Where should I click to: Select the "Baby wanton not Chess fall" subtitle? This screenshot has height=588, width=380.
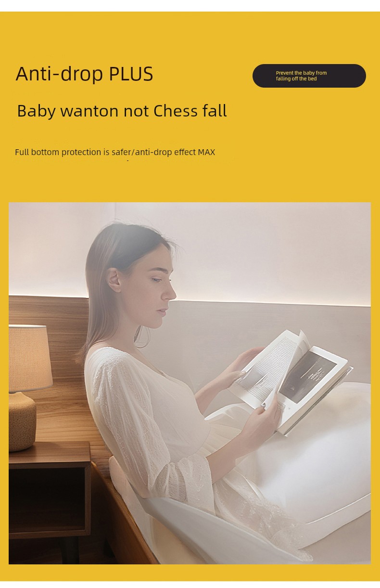click(122, 111)
